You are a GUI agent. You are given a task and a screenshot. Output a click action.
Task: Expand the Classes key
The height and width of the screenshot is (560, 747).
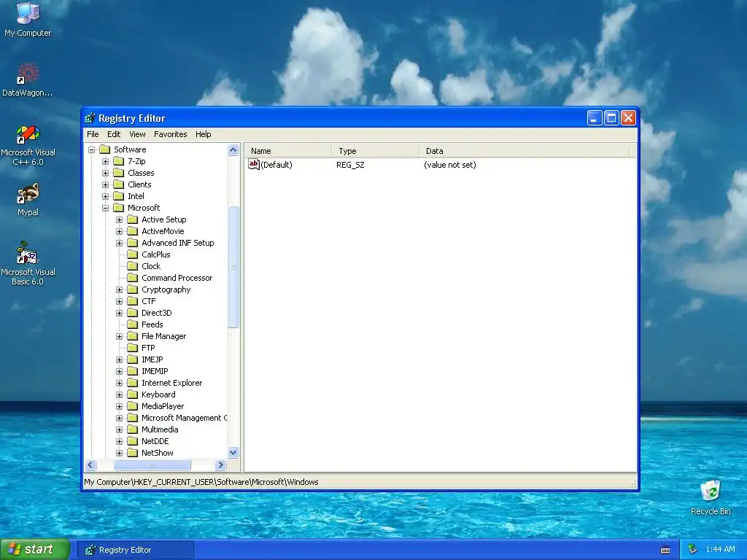(x=105, y=174)
